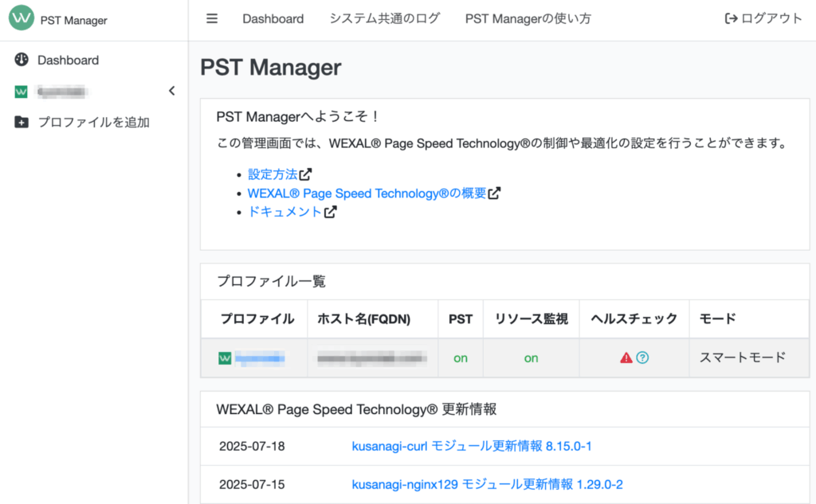Click the PST column header
The height and width of the screenshot is (504, 816).
tap(461, 318)
